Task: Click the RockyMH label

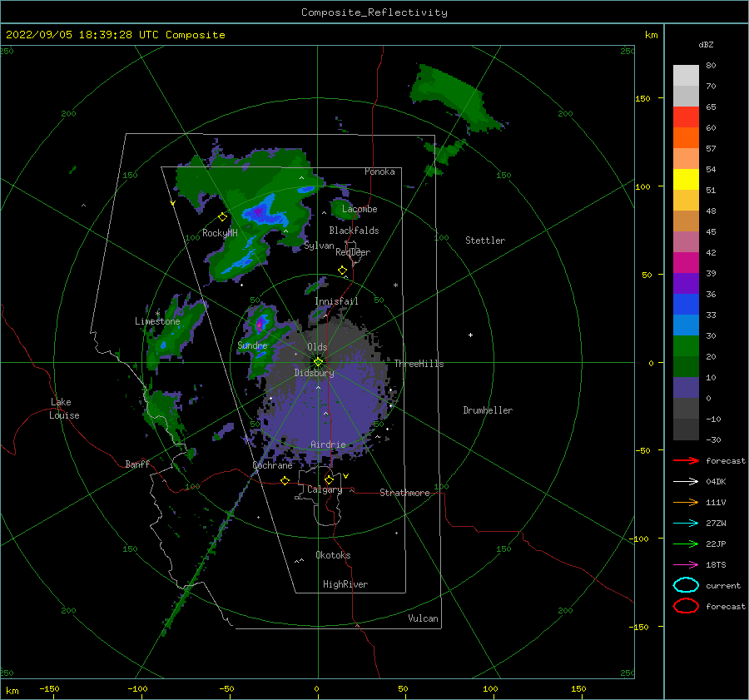Action: 220,233
